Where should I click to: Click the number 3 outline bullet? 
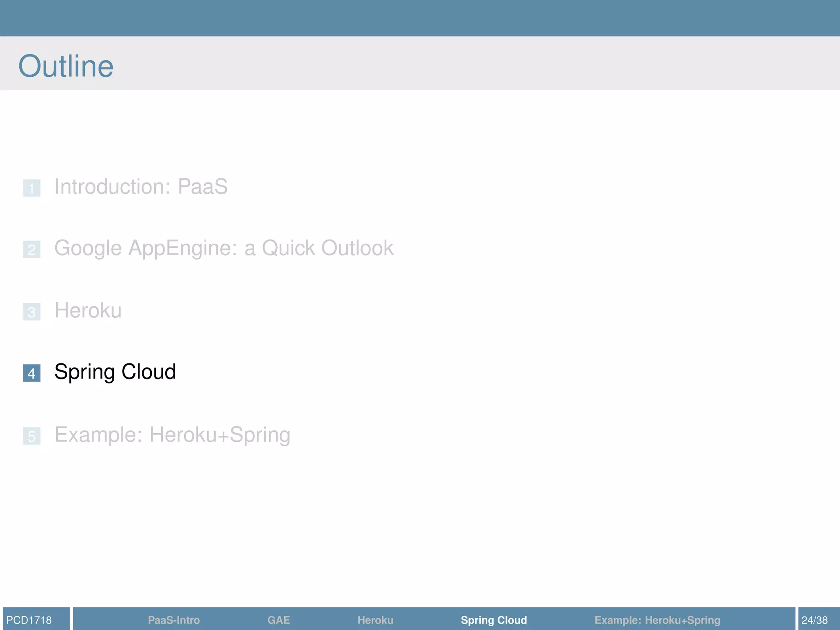[32, 312]
